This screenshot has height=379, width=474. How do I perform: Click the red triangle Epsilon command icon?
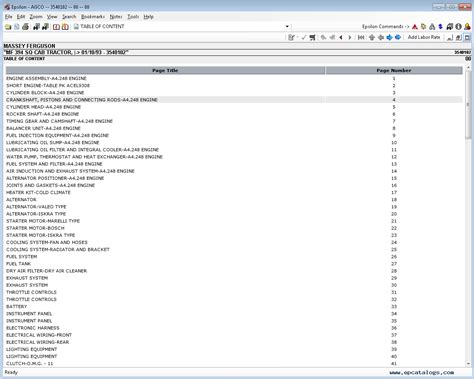(x=415, y=27)
